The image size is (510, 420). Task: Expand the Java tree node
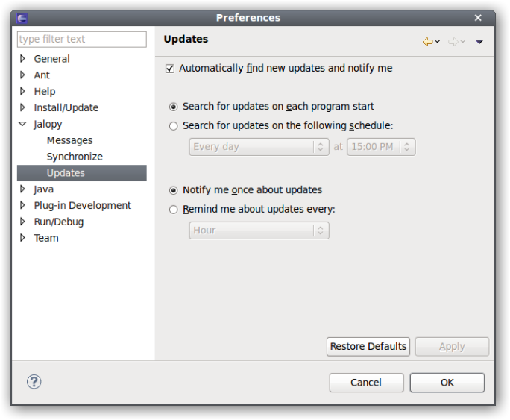point(22,189)
